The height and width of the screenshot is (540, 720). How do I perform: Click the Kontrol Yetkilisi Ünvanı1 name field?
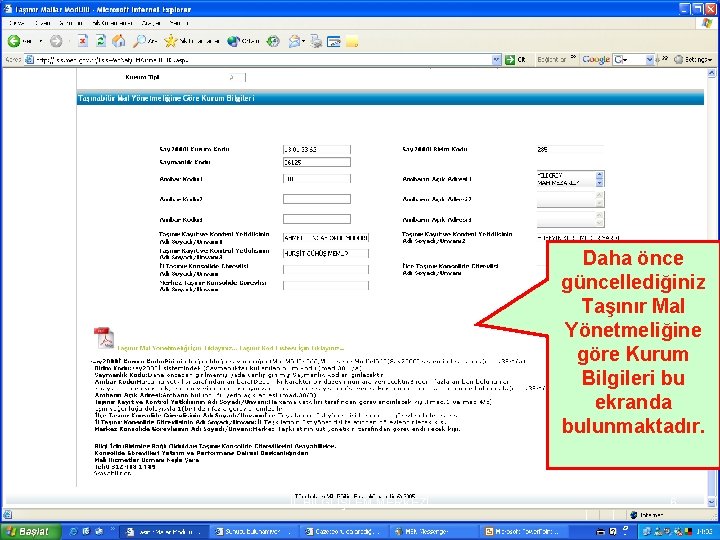[326, 238]
